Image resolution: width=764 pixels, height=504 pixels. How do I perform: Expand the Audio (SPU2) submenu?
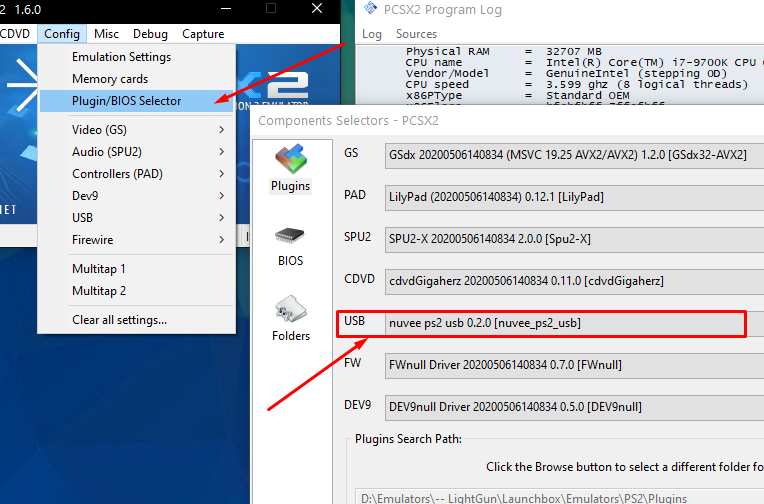[136, 152]
